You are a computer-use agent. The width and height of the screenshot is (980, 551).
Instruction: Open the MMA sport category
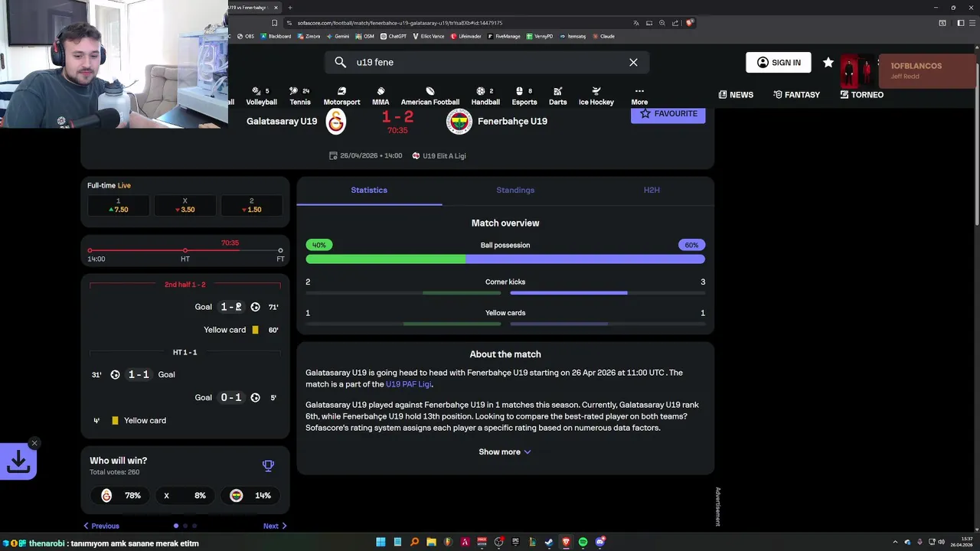tap(381, 96)
